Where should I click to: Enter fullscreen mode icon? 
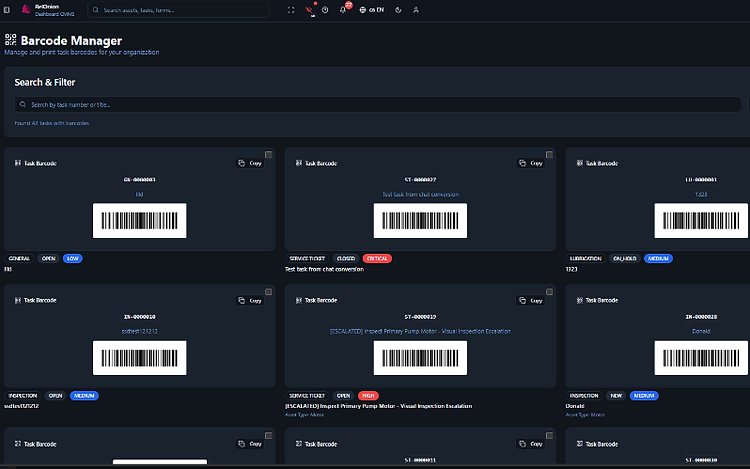click(x=291, y=10)
